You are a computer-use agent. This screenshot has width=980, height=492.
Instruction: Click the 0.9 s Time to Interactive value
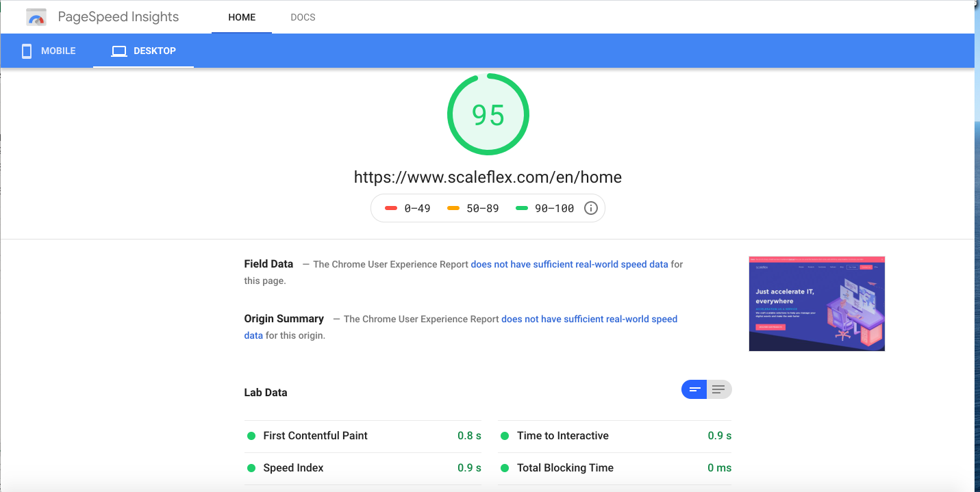[720, 436]
